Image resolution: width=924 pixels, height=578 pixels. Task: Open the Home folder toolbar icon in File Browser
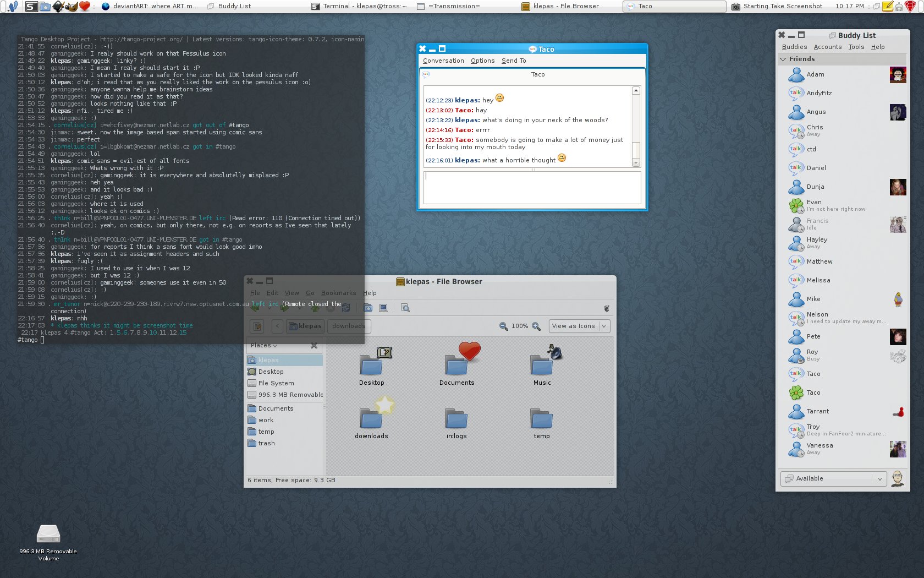click(x=368, y=308)
